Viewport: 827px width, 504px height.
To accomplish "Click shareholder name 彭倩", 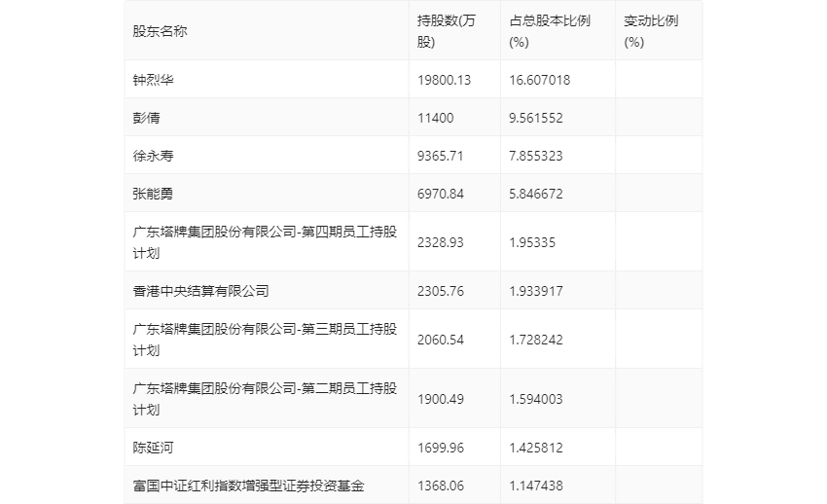I will 146,118.
